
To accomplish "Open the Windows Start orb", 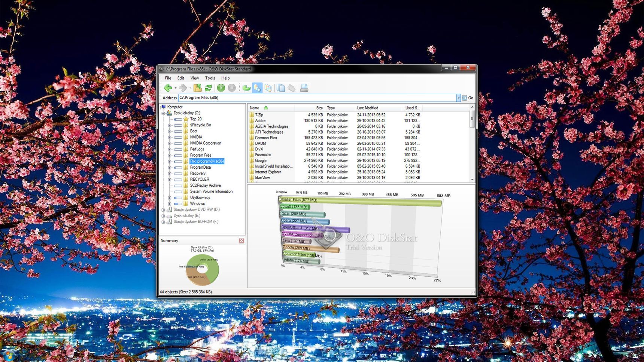I will (8, 355).
